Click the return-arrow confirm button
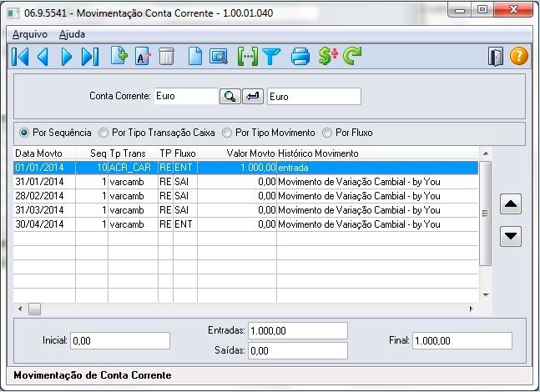 pos(253,97)
